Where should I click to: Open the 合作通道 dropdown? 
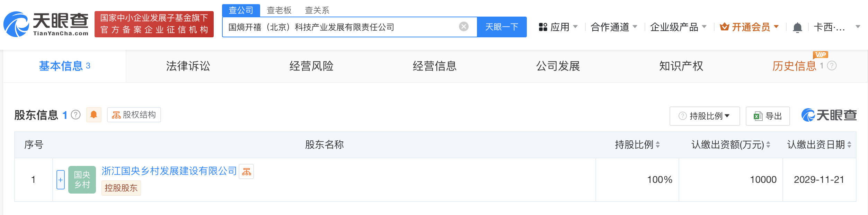614,27
